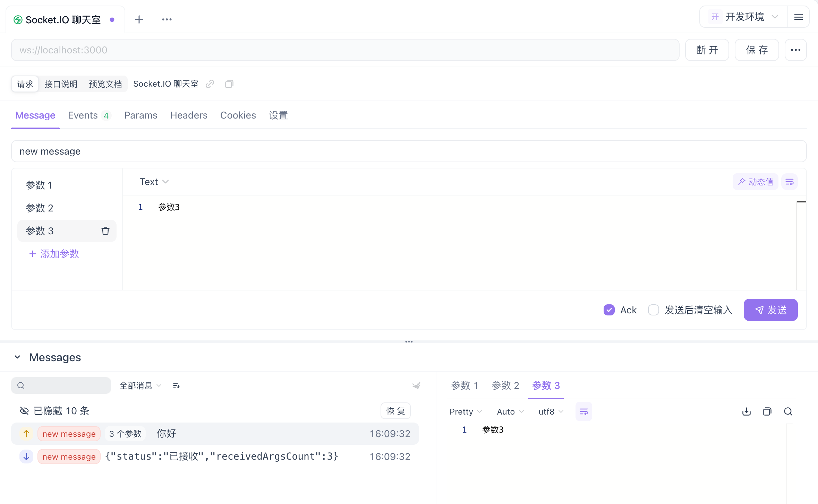Image resolution: width=818 pixels, height=504 pixels.
Task: View 参数 2 tab in message detail
Action: coord(505,385)
